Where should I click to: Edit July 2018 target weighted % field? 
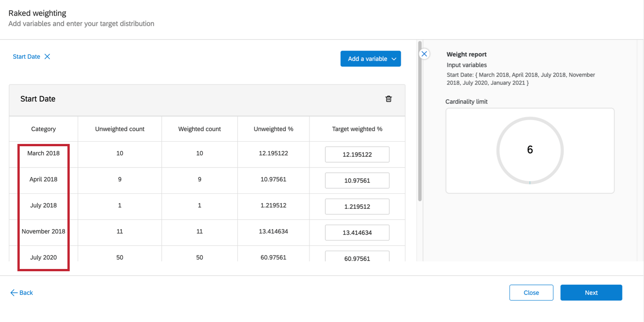[x=357, y=206]
